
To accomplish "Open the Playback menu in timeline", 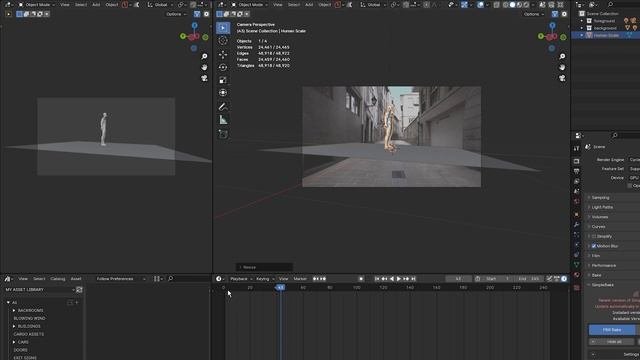I will point(240,279).
